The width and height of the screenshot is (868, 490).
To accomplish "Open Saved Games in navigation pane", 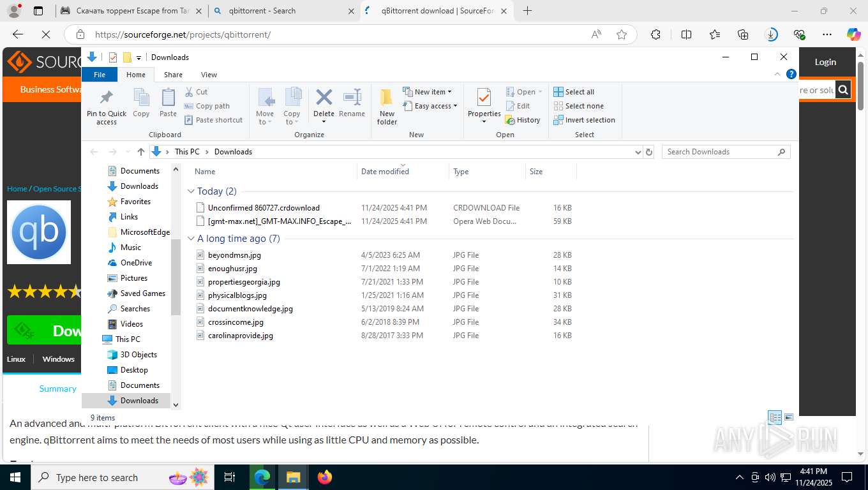I will click(x=142, y=293).
